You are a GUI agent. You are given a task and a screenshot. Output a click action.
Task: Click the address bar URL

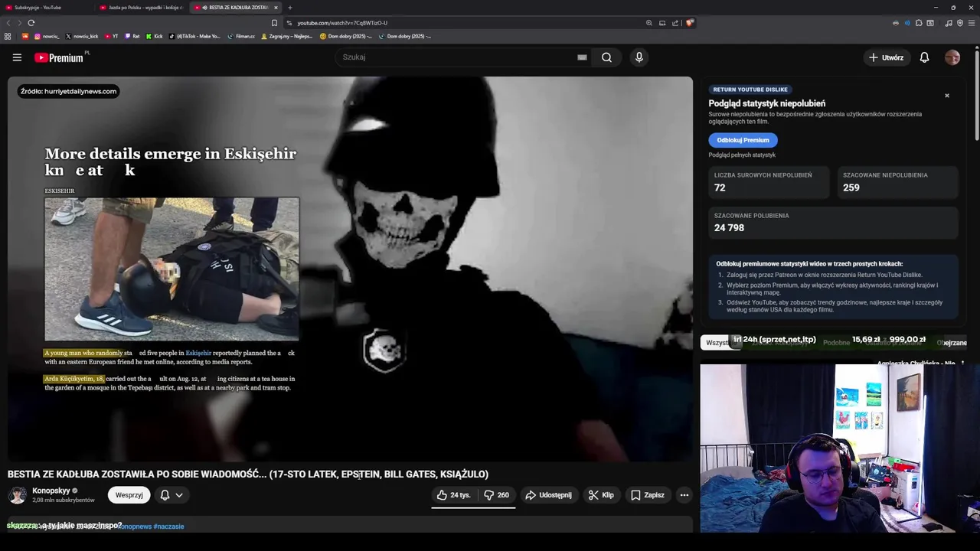342,23
